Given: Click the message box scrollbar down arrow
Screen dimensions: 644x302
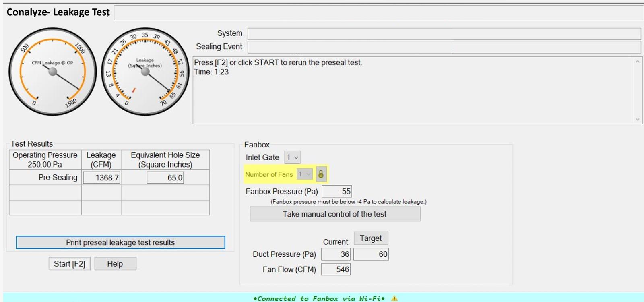Looking at the screenshot, I should (637, 119).
